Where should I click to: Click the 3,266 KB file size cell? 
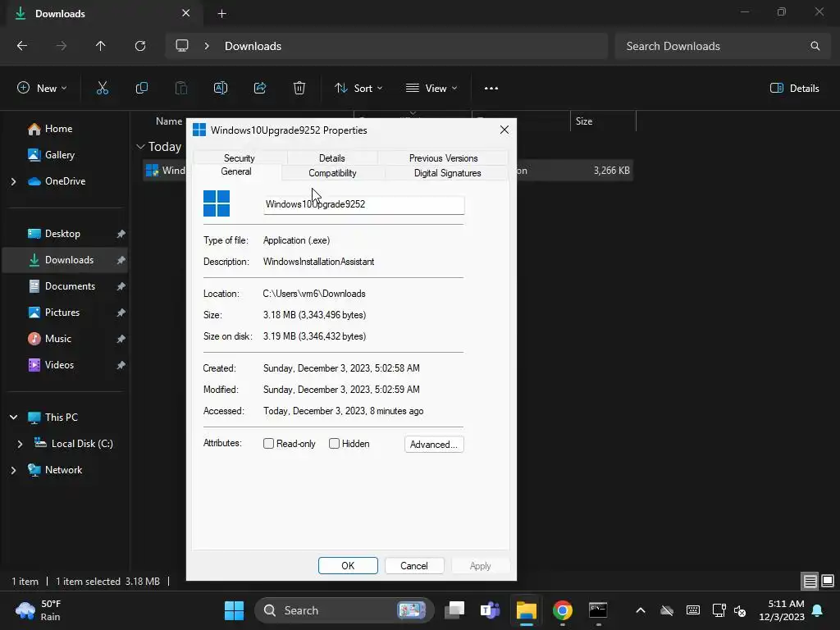click(x=611, y=171)
